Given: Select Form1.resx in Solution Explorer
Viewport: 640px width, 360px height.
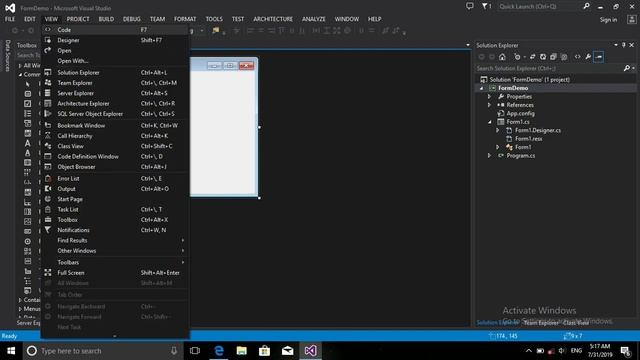Looking at the screenshot, I should point(528,139).
